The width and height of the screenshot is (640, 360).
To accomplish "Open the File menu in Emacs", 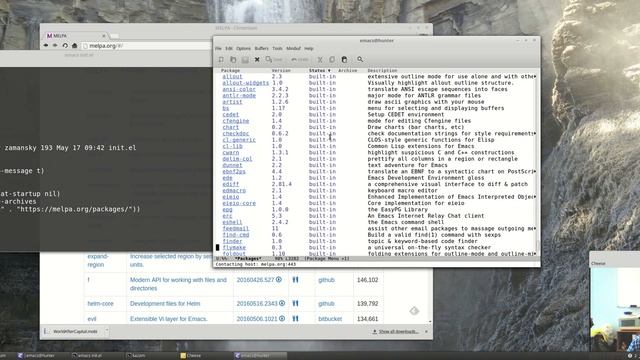I will [x=218, y=49].
